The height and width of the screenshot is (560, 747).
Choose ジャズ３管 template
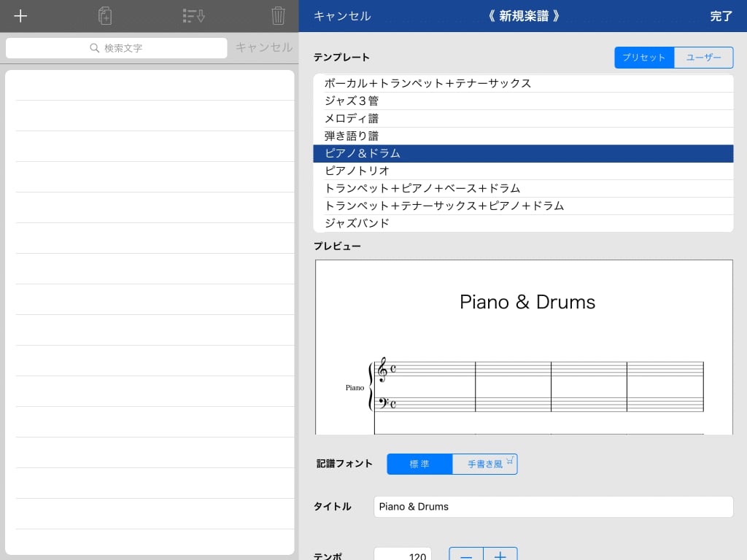pos(523,101)
